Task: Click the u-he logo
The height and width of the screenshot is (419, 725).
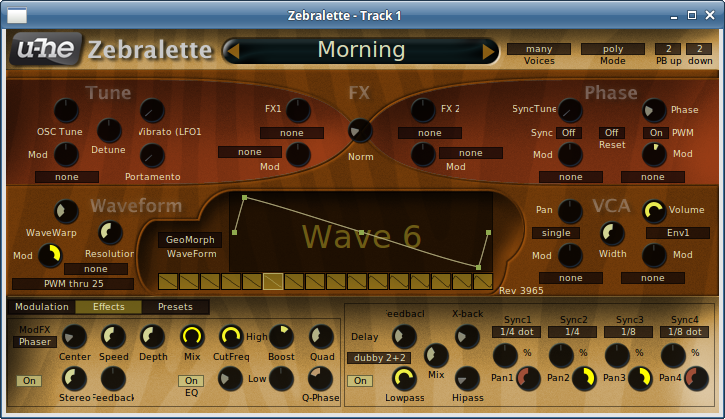Action: click(x=46, y=49)
